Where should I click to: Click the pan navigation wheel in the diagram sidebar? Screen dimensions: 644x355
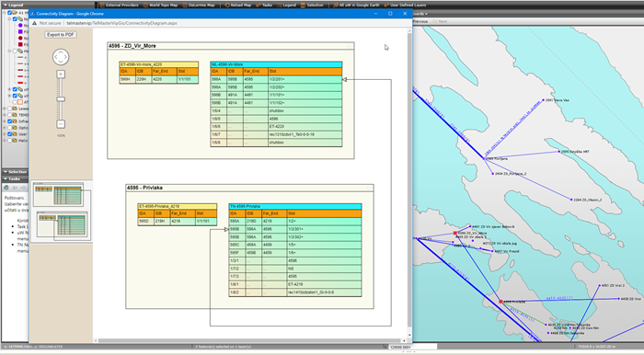pos(61,57)
